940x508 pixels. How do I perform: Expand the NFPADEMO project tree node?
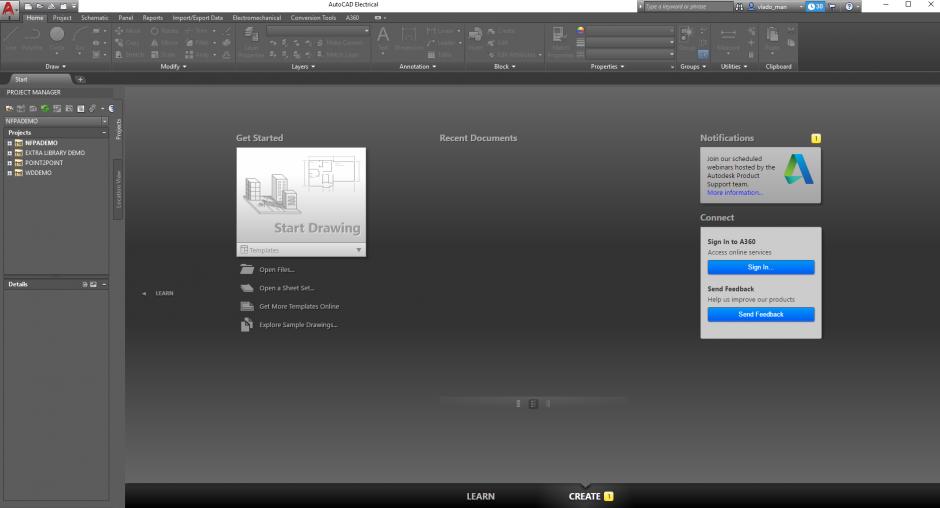pos(10,143)
